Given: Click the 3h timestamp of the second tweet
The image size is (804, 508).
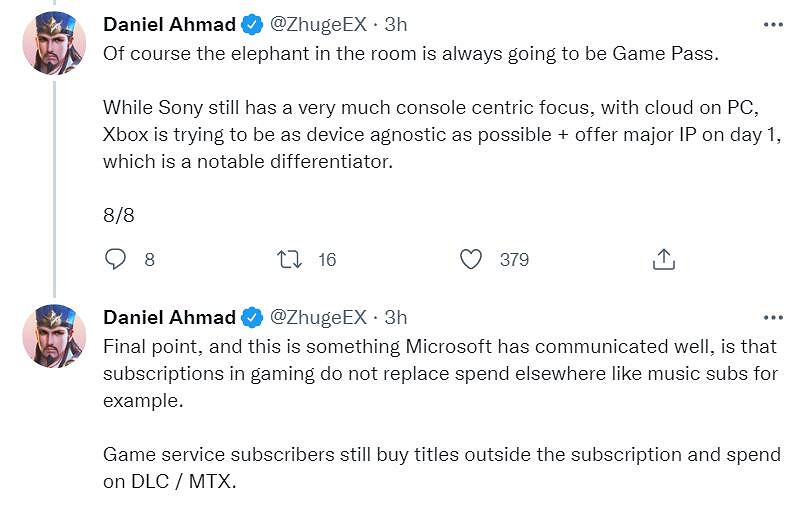Looking at the screenshot, I should tap(396, 318).
